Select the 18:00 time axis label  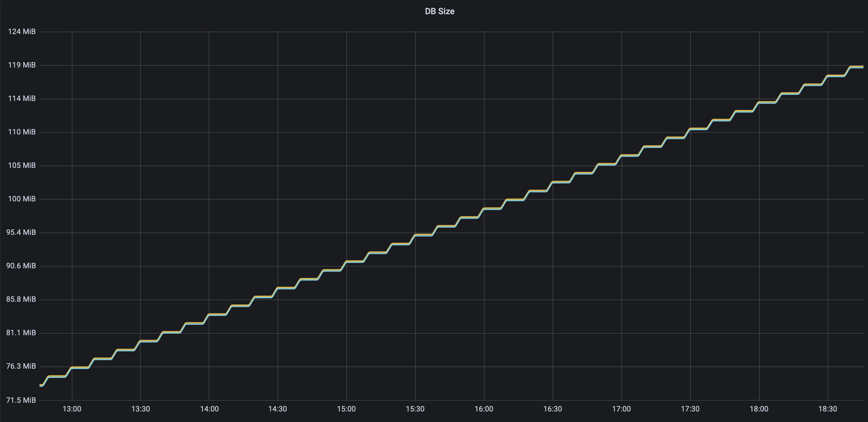[x=759, y=409]
